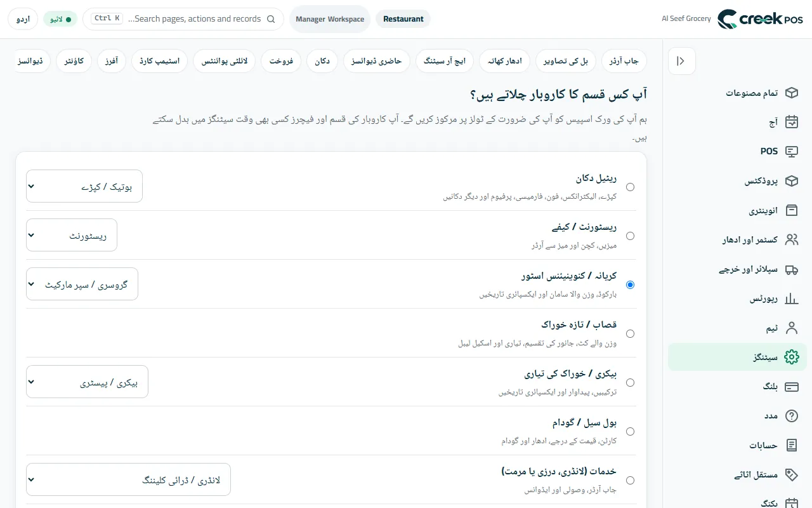Open Reports bar chart icon
Image resolution: width=812 pixels, height=508 pixels.
coord(791,298)
